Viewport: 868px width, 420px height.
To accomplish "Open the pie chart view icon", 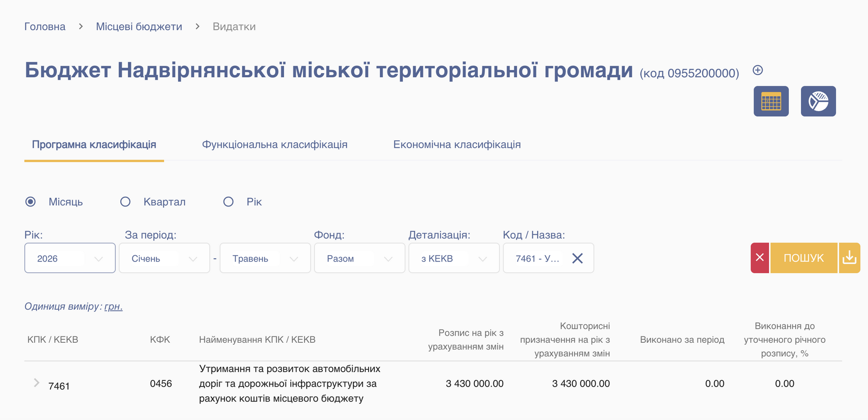I will 818,101.
